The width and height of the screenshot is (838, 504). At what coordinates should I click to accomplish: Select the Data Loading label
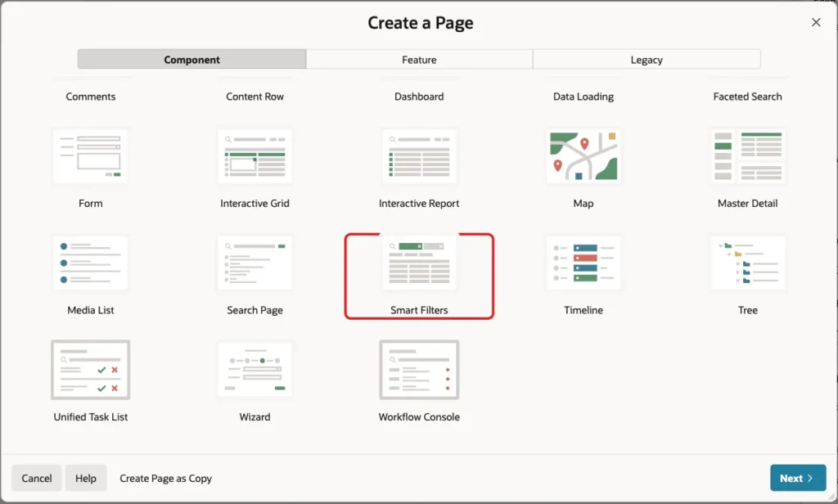(583, 97)
